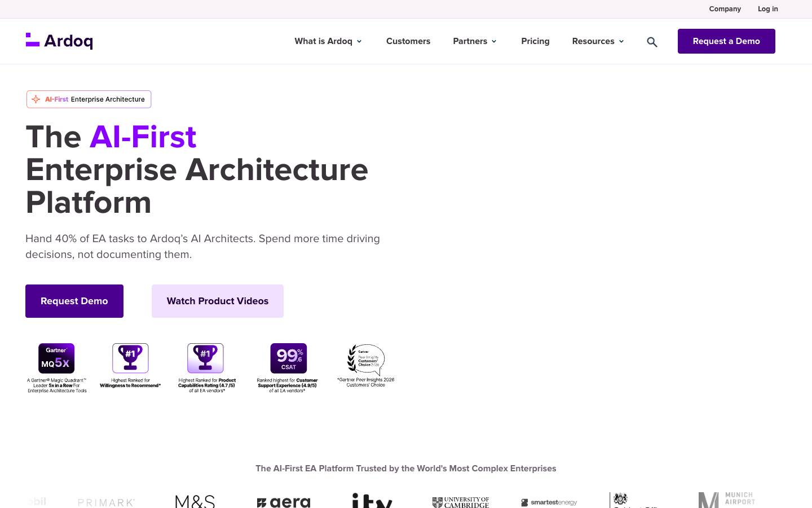
Task: Expand the Partners dropdown
Action: point(475,41)
